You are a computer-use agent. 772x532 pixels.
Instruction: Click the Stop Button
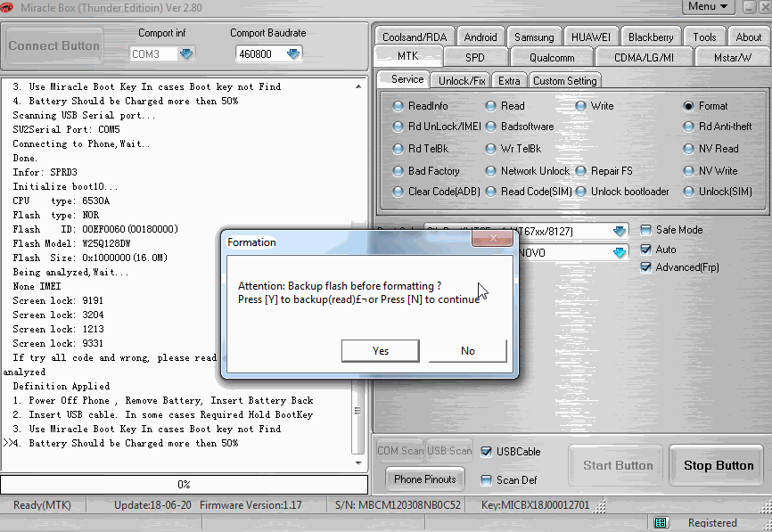(719, 465)
